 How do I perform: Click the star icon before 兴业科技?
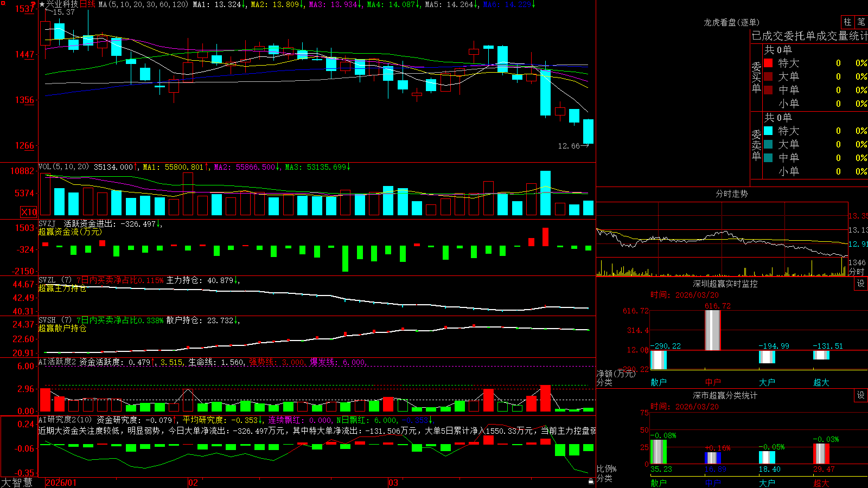click(x=42, y=4)
